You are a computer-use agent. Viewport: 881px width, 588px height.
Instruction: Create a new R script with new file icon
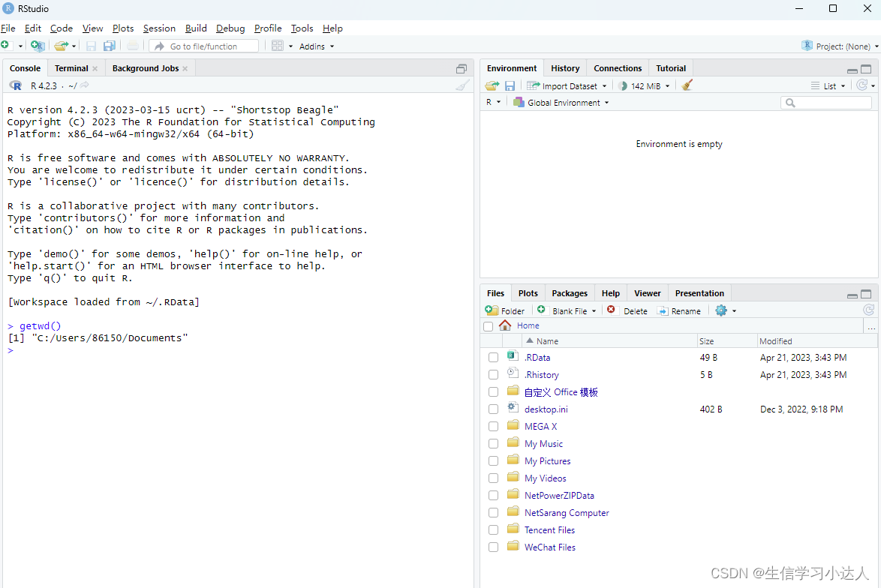pos(8,46)
